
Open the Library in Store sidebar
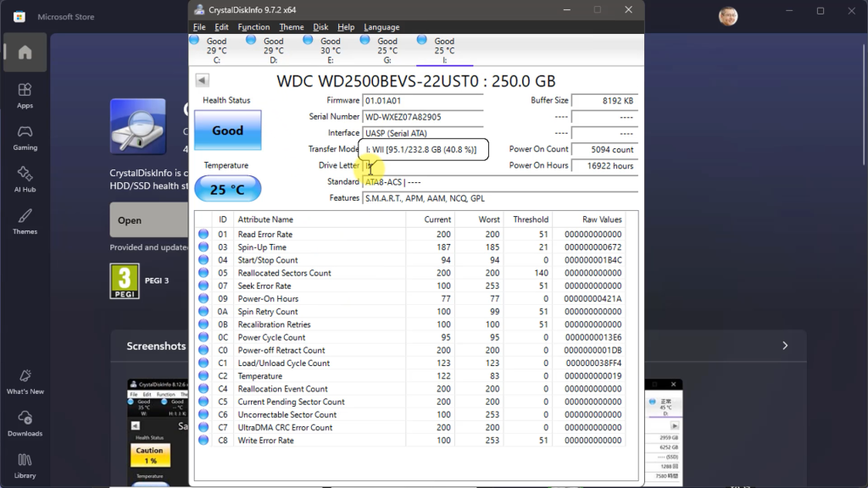pyautogui.click(x=25, y=465)
